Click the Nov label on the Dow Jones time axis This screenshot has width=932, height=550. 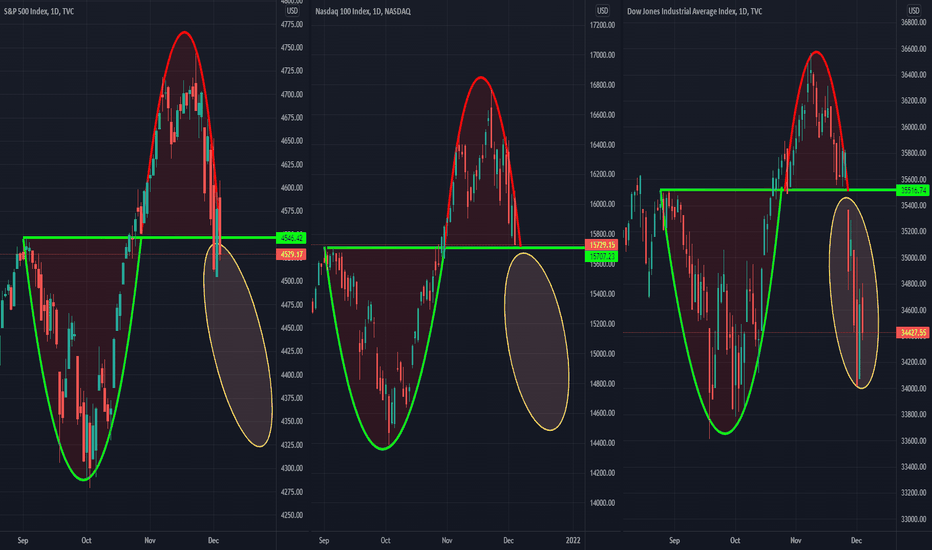[x=795, y=540]
